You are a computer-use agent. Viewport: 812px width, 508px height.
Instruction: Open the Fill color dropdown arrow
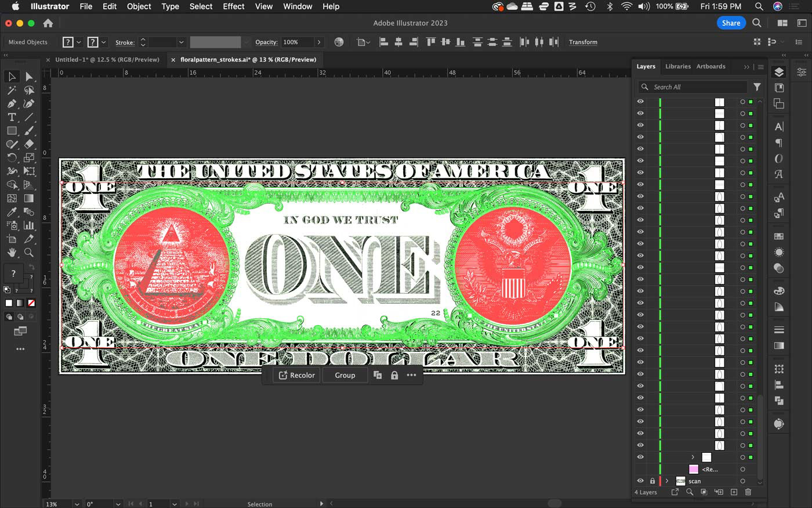tap(79, 42)
